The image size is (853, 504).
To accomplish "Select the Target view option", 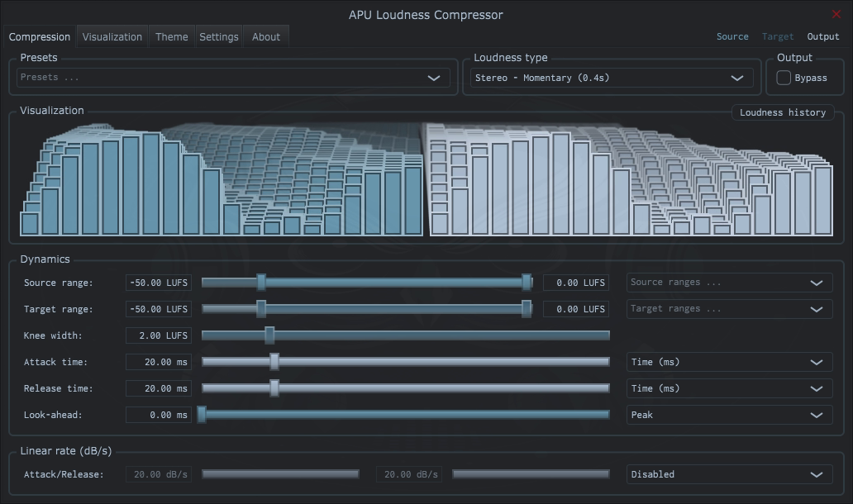I will (x=777, y=36).
